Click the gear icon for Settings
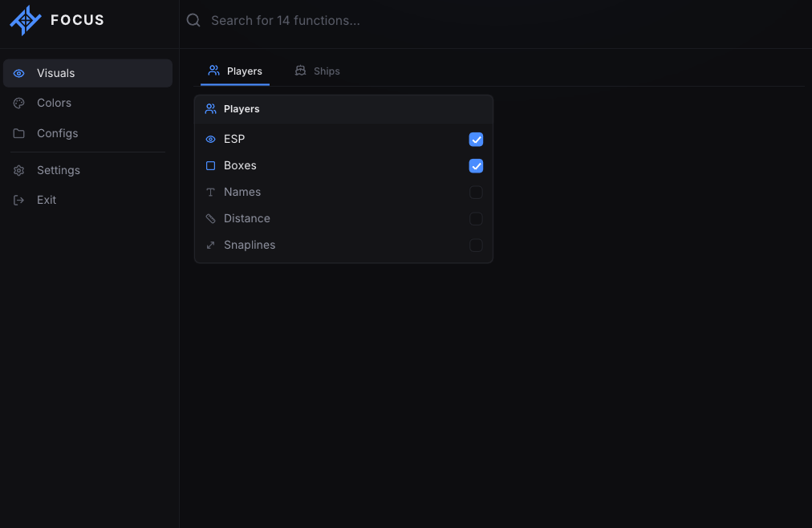Screen dimensions: 812x528 click(18, 170)
